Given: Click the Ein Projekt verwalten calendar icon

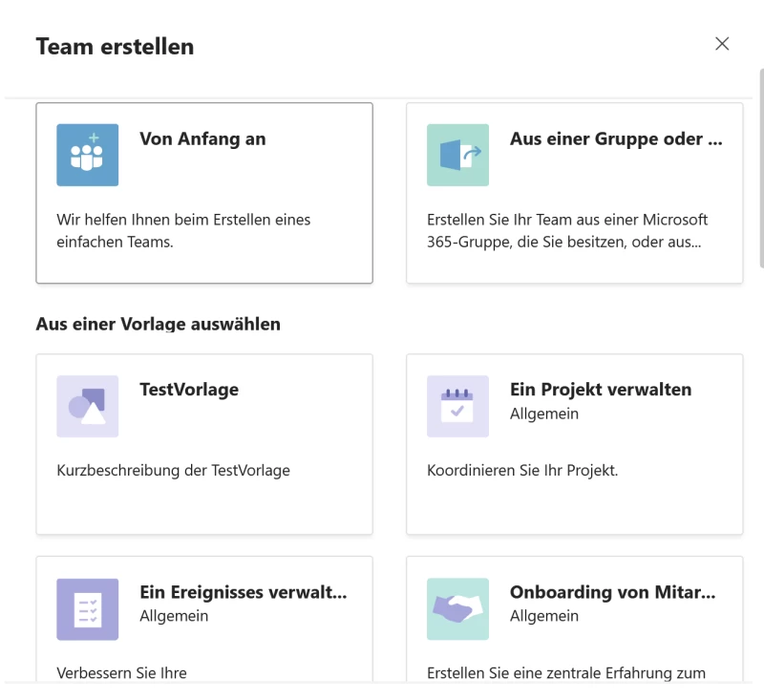Looking at the screenshot, I should (457, 406).
